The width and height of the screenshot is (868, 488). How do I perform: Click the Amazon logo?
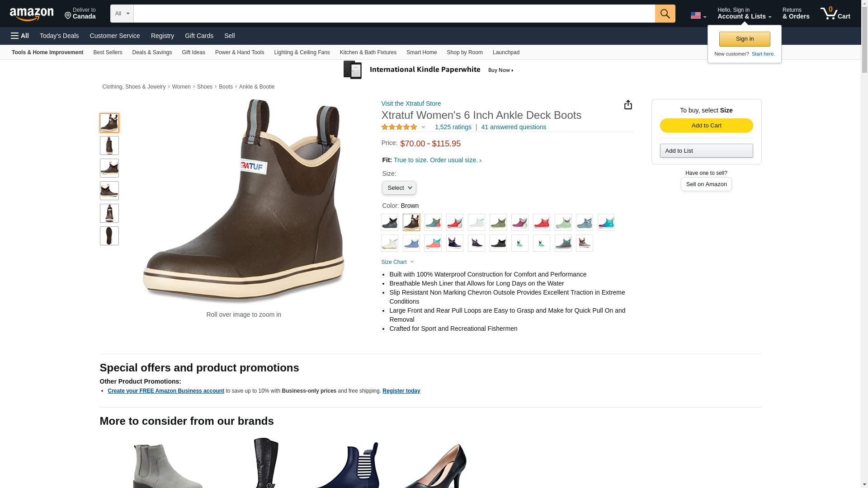click(32, 14)
